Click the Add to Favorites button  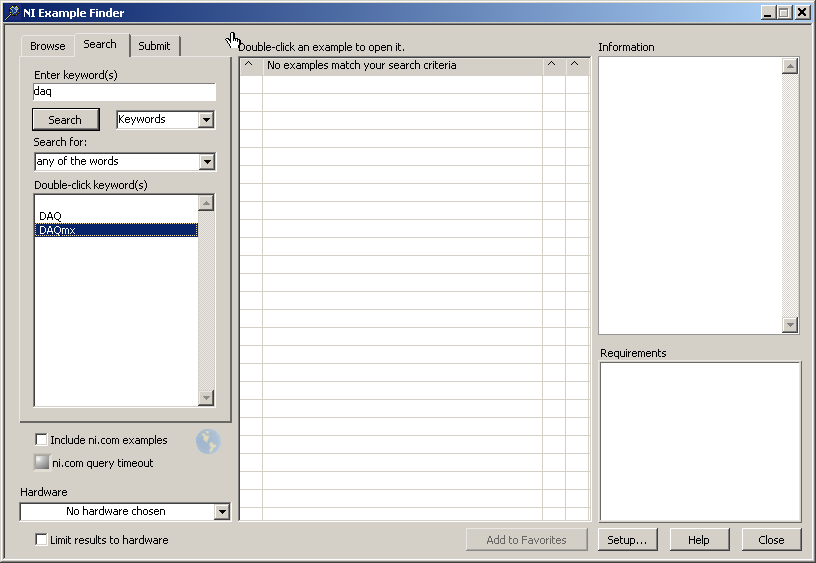tap(526, 540)
